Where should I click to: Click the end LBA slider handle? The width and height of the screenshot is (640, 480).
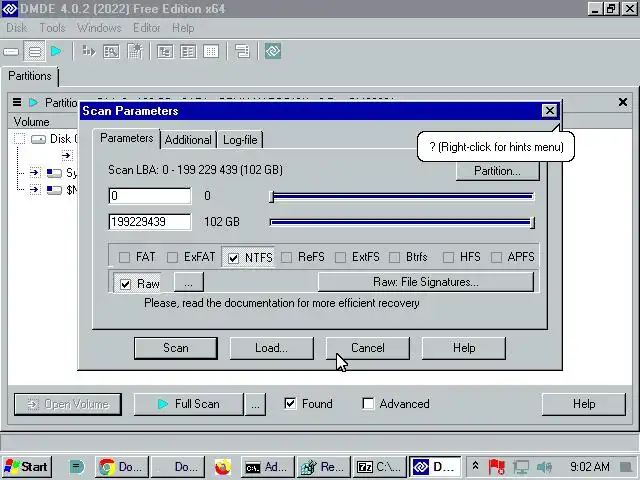click(x=532, y=223)
